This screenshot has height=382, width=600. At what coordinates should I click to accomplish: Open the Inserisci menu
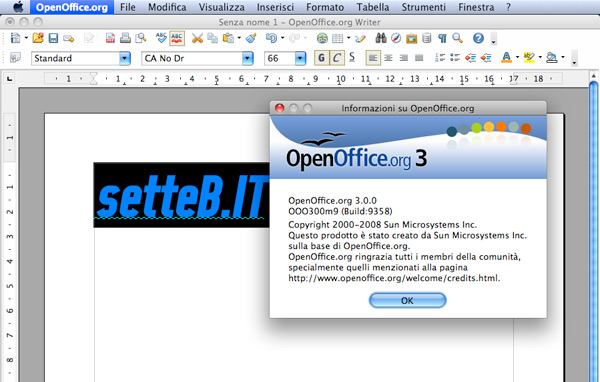tap(276, 7)
